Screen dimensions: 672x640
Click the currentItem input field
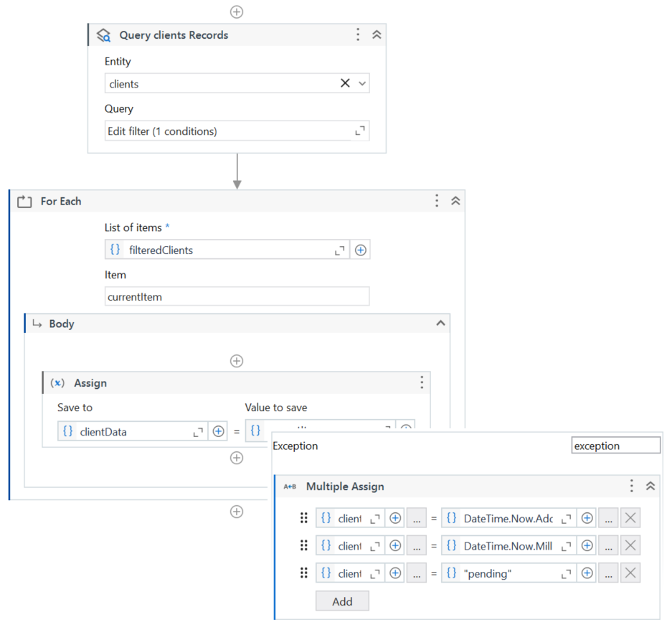click(x=237, y=297)
